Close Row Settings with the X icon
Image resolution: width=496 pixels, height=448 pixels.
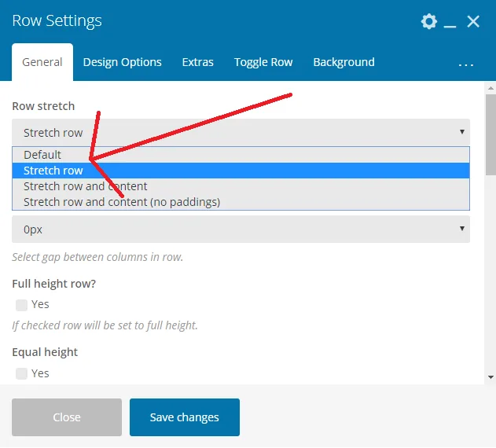[x=473, y=21]
